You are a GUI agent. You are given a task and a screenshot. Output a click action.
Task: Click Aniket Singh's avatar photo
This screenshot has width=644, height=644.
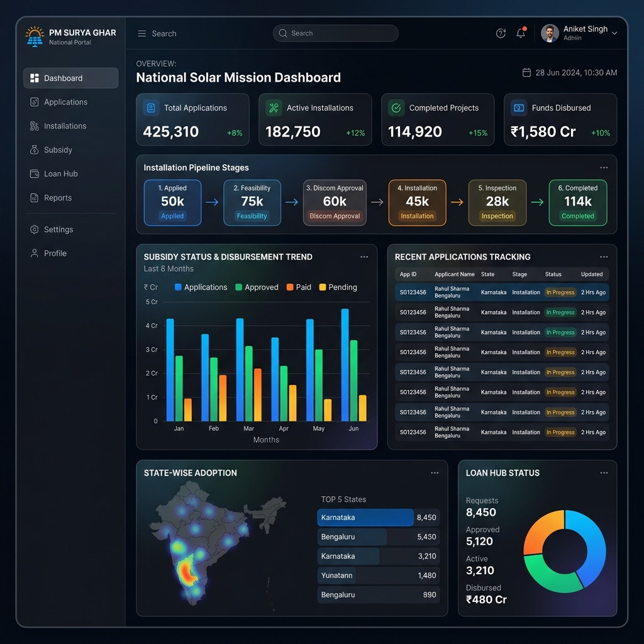(550, 33)
